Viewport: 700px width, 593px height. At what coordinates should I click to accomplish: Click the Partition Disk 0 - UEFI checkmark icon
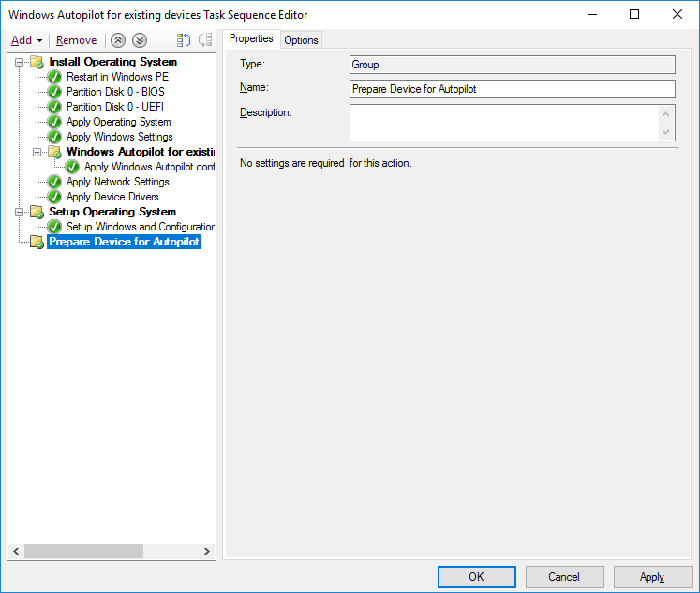point(54,107)
